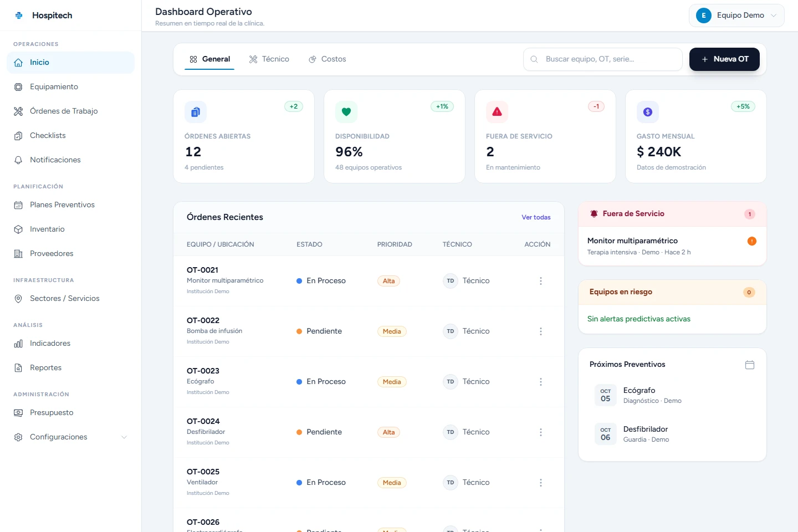Image resolution: width=798 pixels, height=532 pixels.
Task: Click the Ver todas link
Action: (536, 217)
